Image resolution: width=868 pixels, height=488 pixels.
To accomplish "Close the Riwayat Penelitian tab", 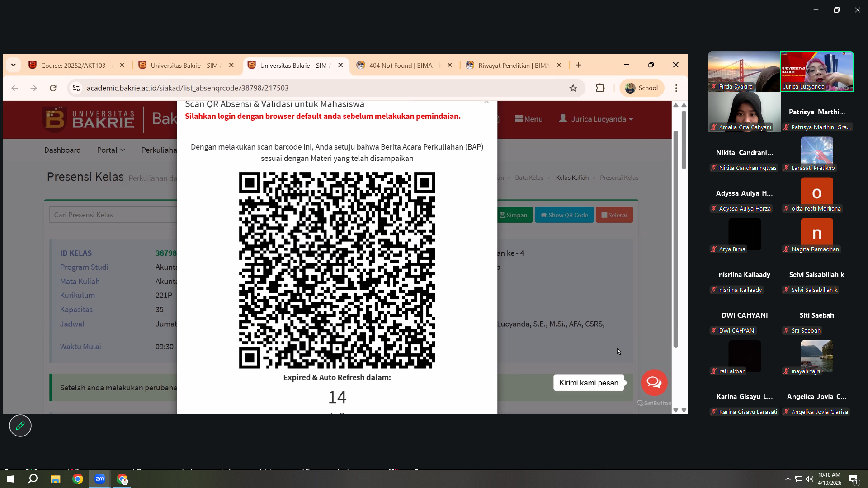I will pos(559,65).
